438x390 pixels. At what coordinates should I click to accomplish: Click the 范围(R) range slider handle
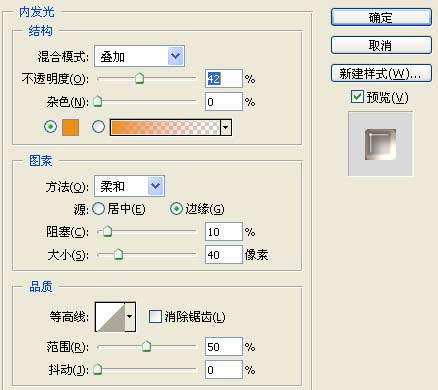click(x=146, y=346)
